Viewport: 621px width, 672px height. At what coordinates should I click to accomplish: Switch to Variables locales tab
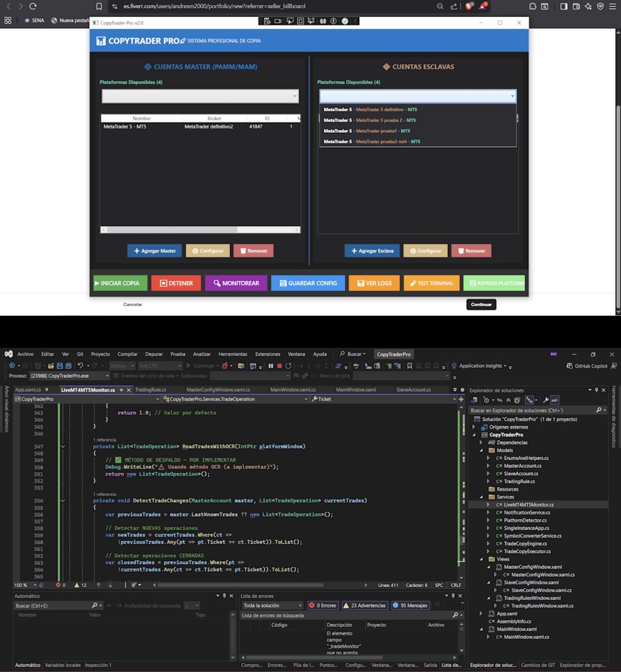pyautogui.click(x=63, y=665)
